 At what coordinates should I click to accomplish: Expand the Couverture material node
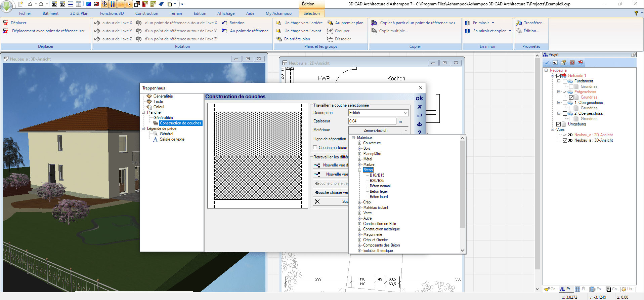(x=360, y=143)
